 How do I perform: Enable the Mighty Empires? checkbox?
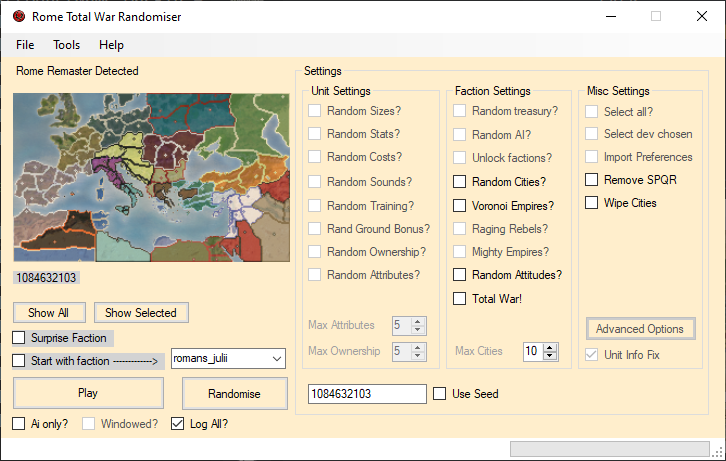click(459, 252)
